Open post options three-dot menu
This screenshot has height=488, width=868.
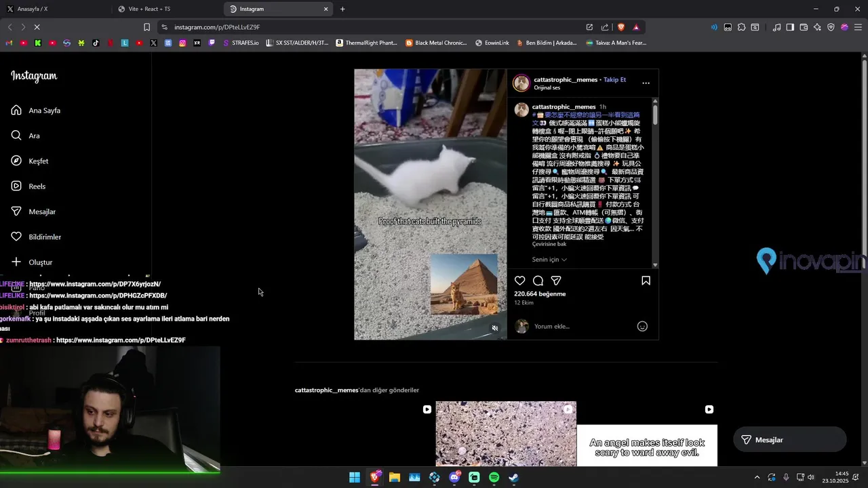(646, 83)
